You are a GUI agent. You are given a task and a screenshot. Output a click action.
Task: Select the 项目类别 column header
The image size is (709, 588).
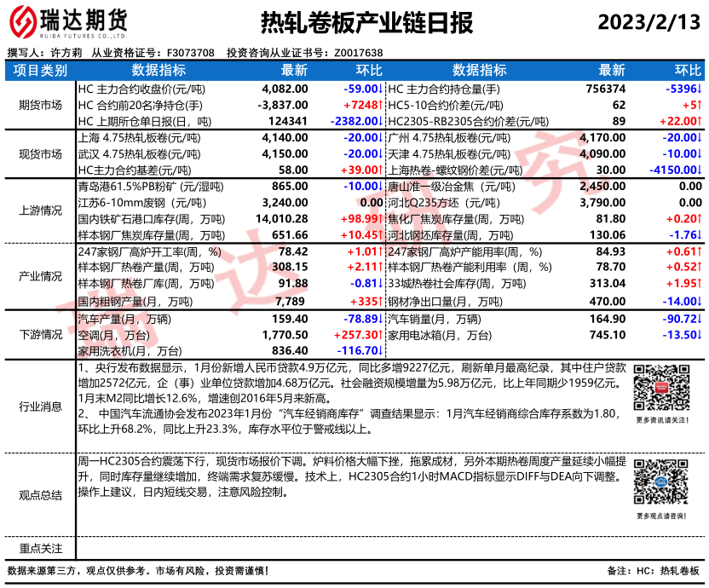pos(39,71)
